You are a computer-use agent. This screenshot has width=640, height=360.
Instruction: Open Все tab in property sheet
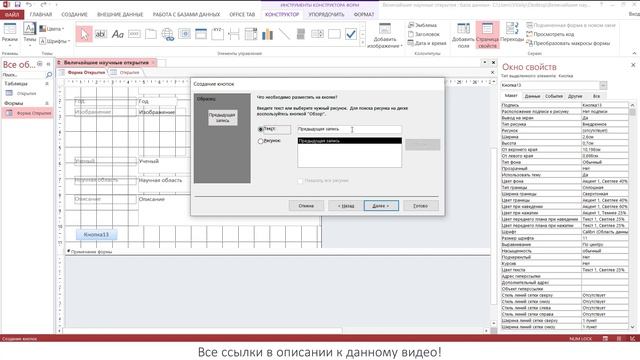click(596, 96)
